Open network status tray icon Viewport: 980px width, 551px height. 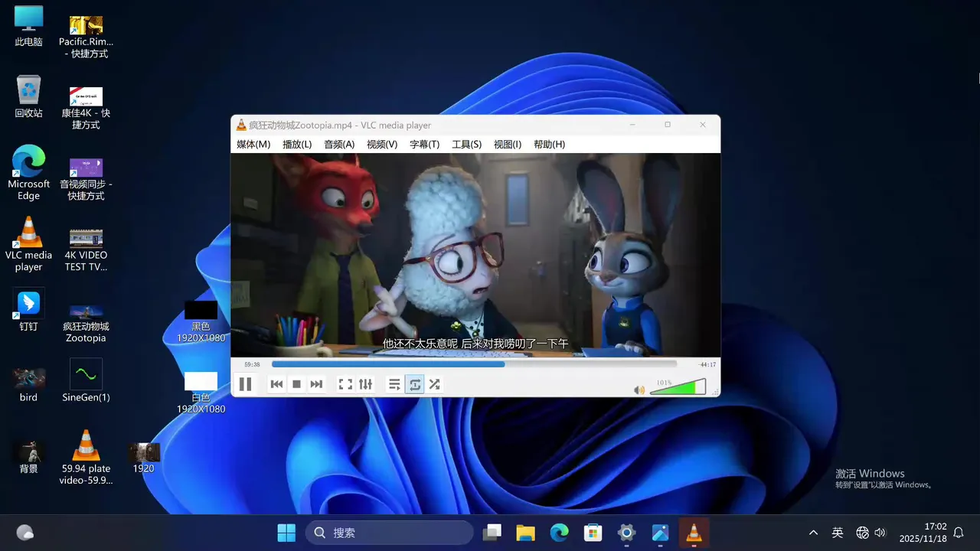click(862, 533)
